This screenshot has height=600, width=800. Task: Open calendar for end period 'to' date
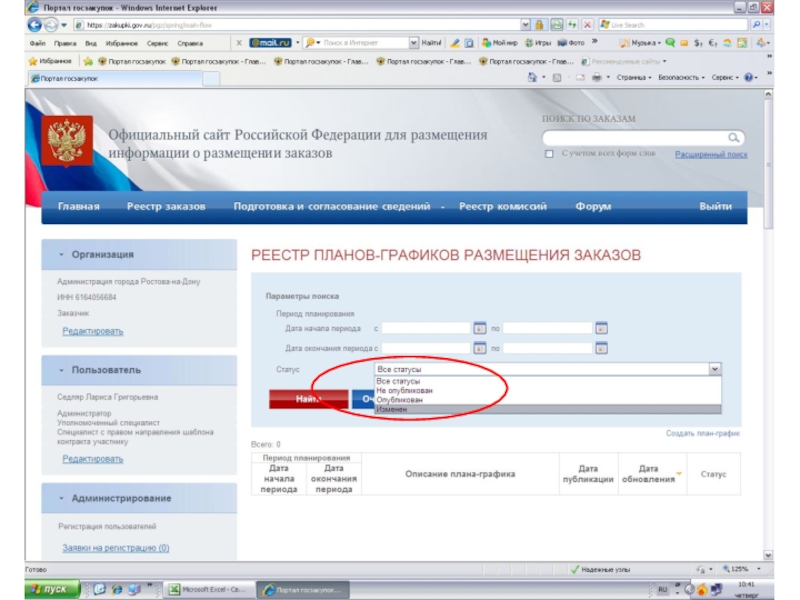(601, 349)
